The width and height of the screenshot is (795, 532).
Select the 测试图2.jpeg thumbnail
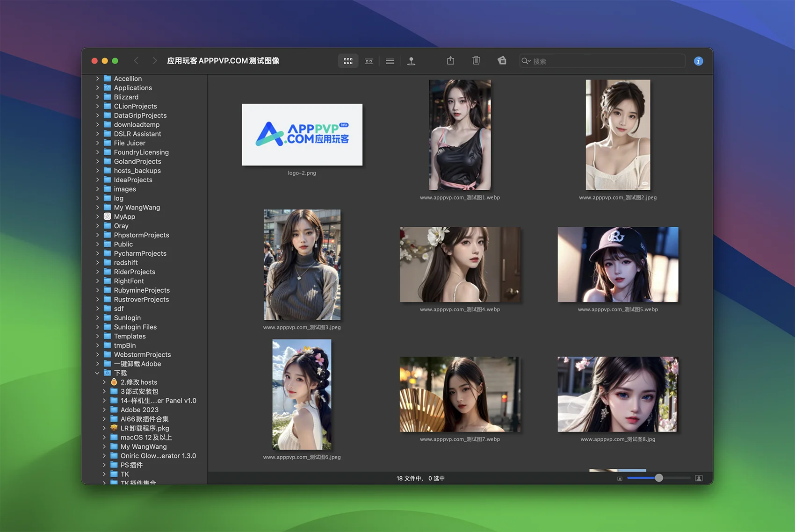tap(618, 135)
